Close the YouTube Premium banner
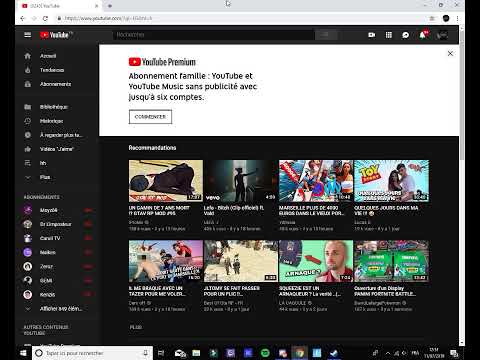This screenshot has height=360, width=480. coord(450,53)
